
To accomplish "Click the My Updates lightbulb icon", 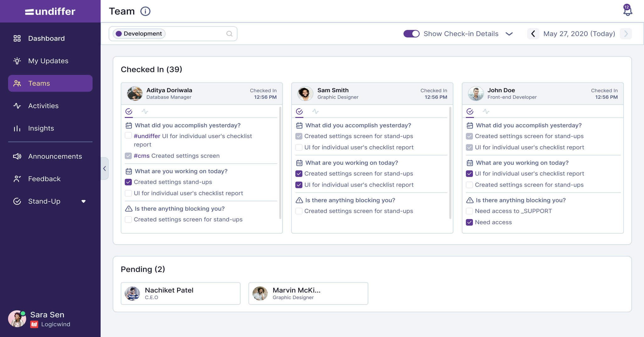I will pos(17,61).
